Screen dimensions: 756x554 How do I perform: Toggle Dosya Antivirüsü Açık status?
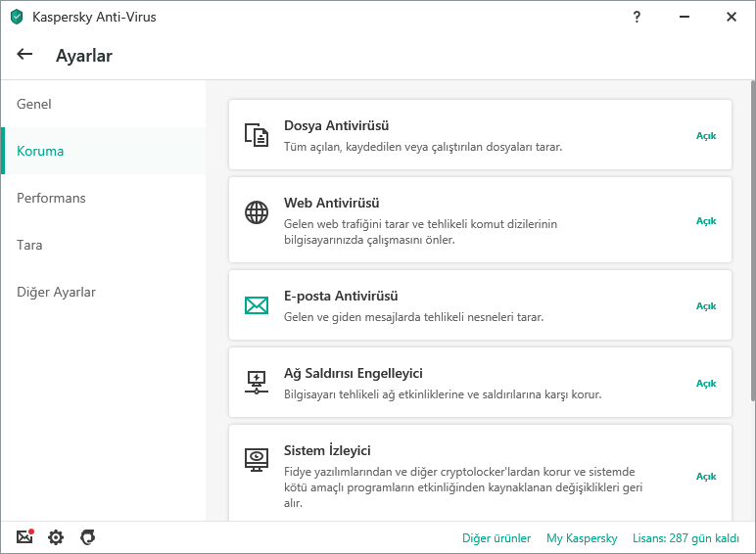[x=706, y=136]
